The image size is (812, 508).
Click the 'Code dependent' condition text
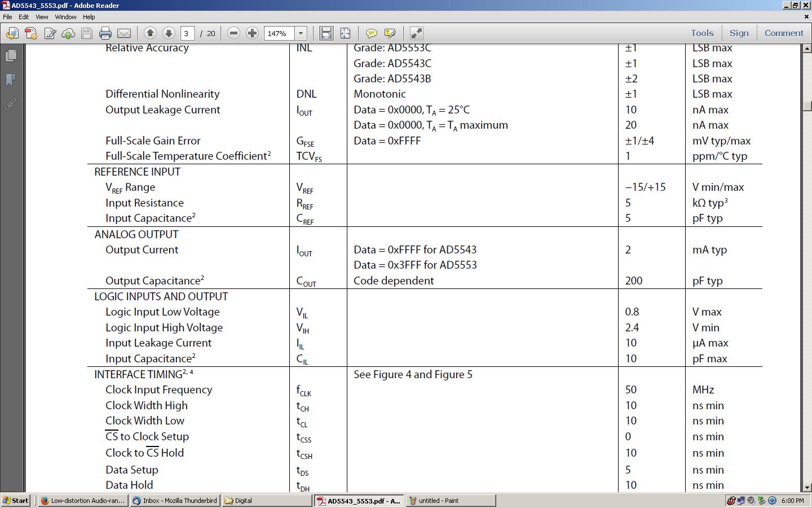394,281
